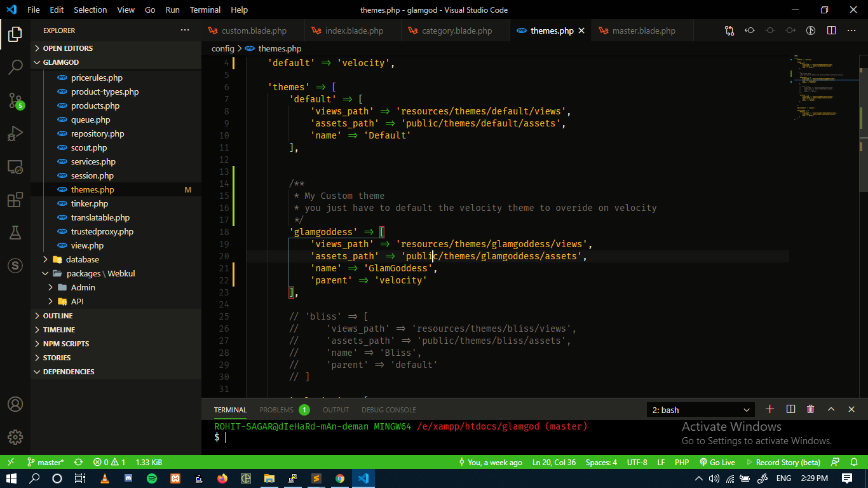Open Explorer panel more actions ellipsis

pos(185,30)
